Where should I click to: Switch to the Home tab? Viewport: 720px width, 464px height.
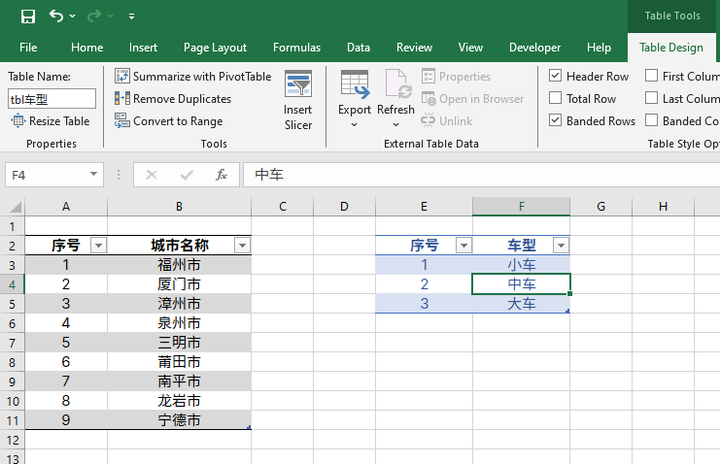coord(87,47)
